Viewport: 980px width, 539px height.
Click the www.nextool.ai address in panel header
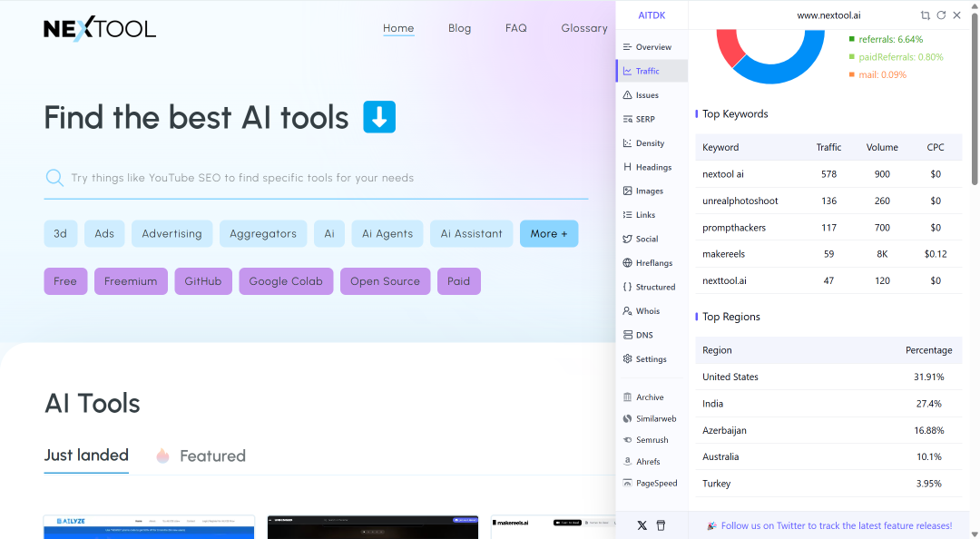point(828,15)
